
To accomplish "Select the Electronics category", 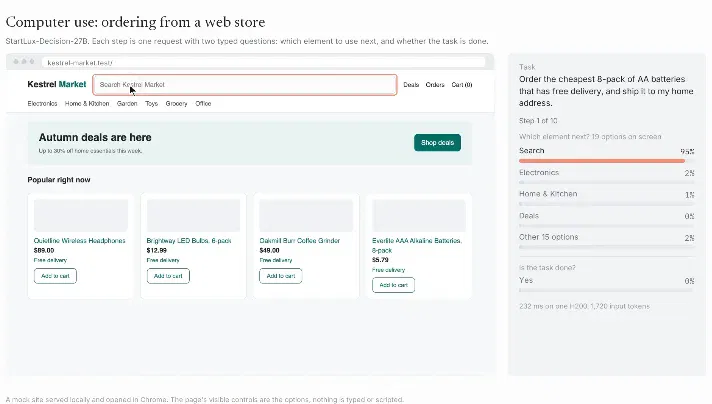I will (42, 103).
